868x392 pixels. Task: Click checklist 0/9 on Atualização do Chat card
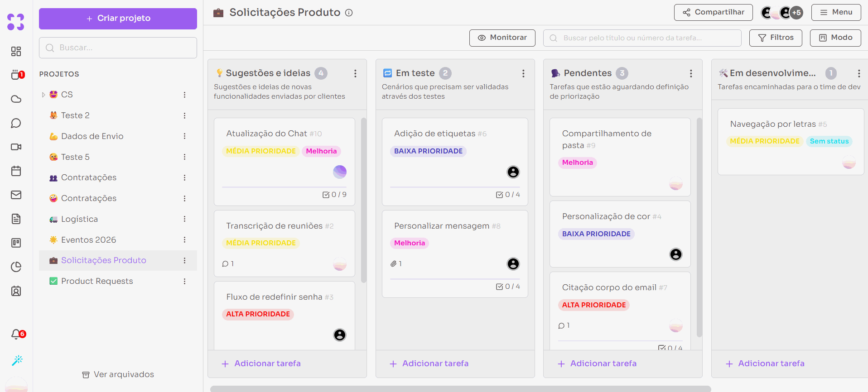click(x=334, y=195)
